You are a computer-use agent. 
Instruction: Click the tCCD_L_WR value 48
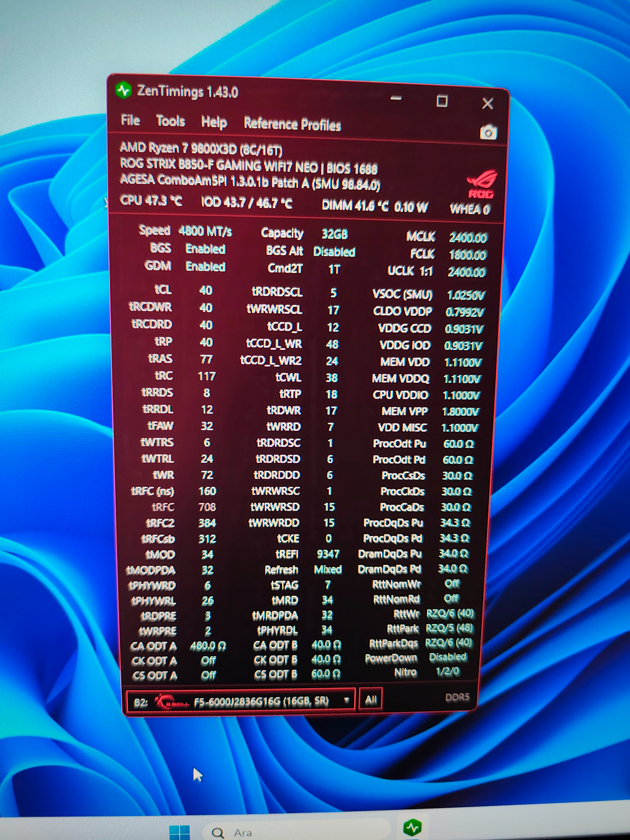click(332, 344)
